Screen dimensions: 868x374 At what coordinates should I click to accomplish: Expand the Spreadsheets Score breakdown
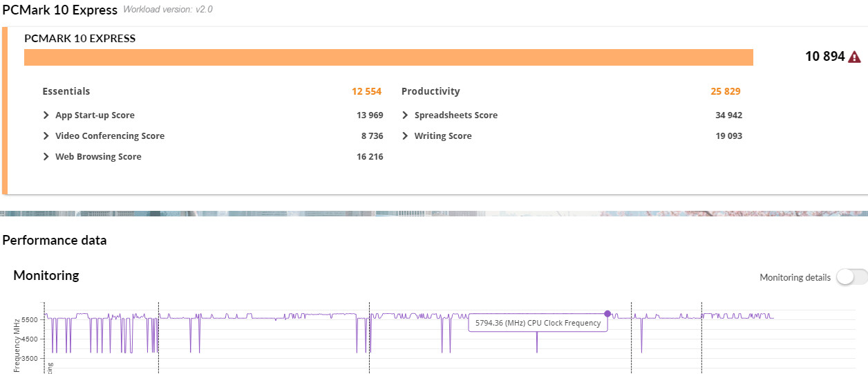point(405,115)
